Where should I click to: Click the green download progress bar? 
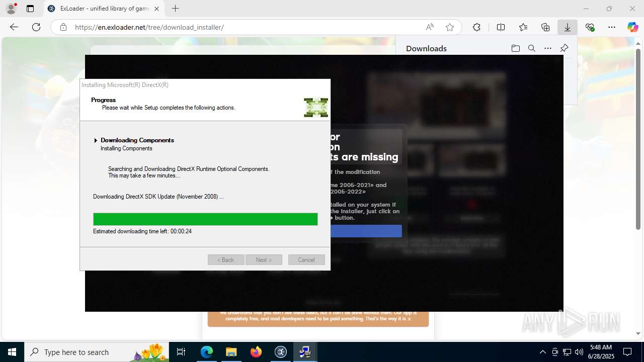pos(205,219)
